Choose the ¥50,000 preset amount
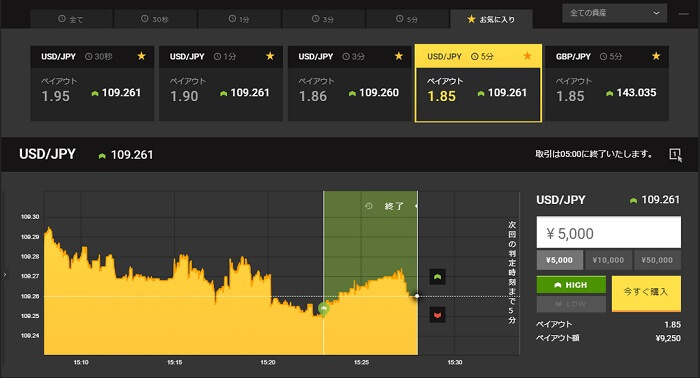700x378 pixels. click(657, 260)
